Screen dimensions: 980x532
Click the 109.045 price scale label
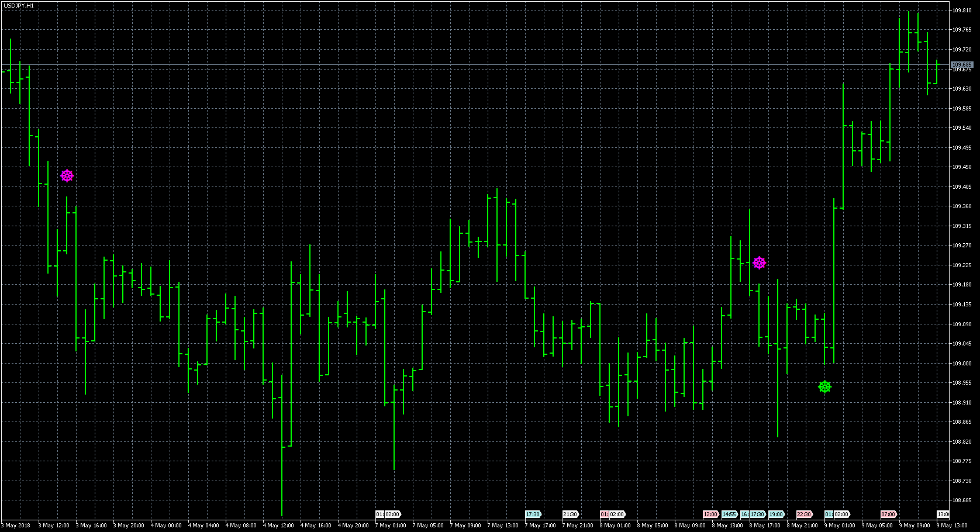tap(962, 343)
